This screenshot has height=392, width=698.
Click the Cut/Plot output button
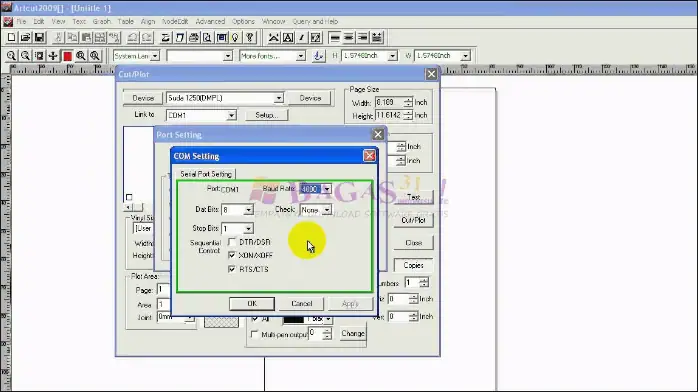[413, 220]
